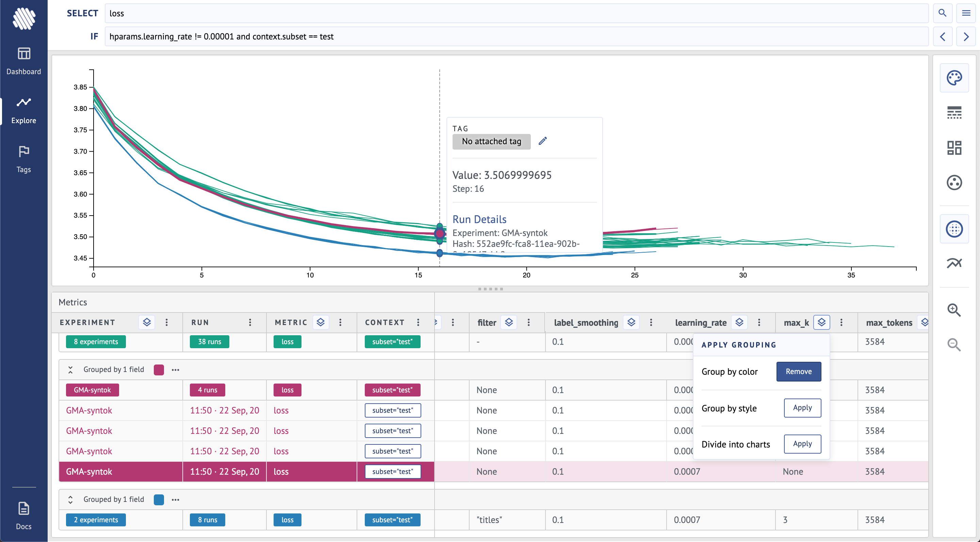
Task: Toggle grouping on the experiment column
Action: pos(146,322)
